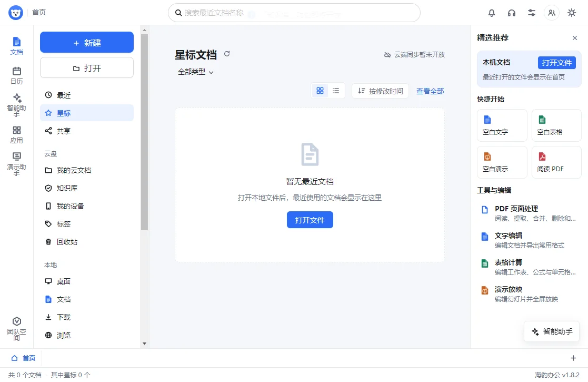Open 团队空间 in left rail
The image size is (588, 382).
pos(16,329)
